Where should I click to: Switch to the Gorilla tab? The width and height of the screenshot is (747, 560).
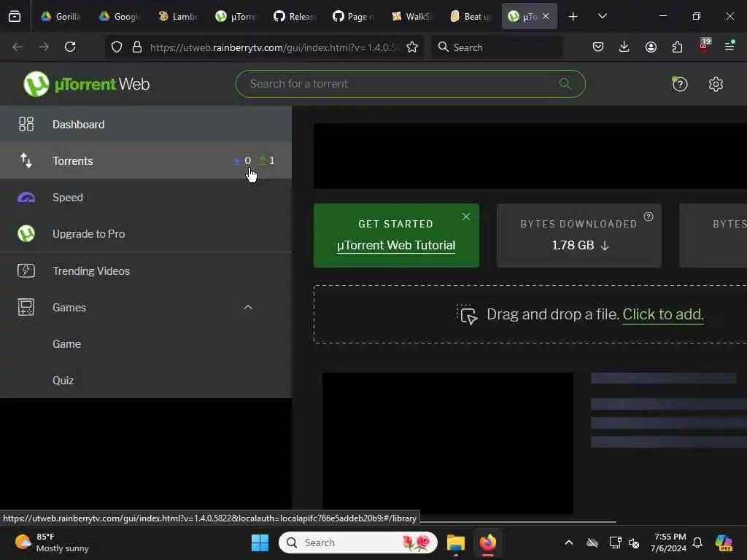(x=61, y=17)
